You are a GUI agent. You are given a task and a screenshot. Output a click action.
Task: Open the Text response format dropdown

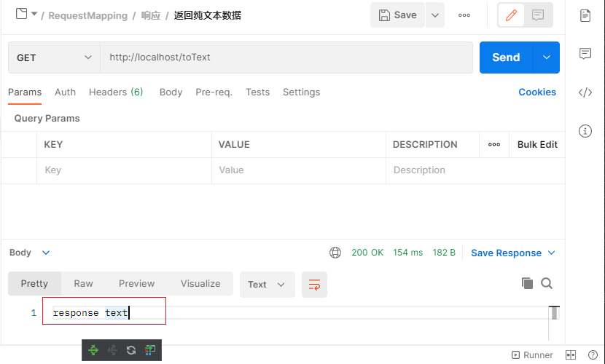(x=267, y=285)
